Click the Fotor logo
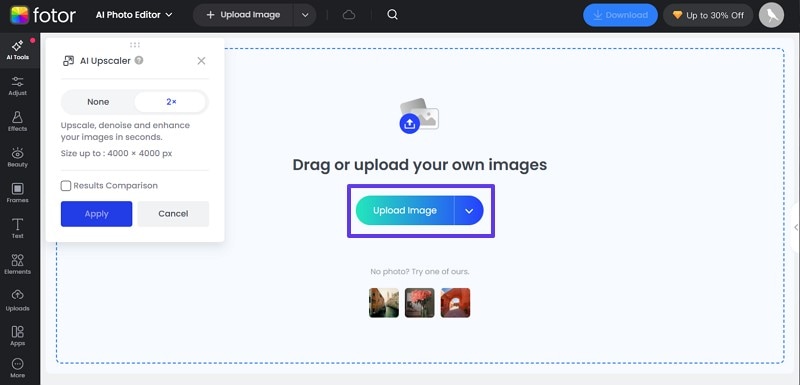Image resolution: width=800 pixels, height=385 pixels. tap(43, 15)
